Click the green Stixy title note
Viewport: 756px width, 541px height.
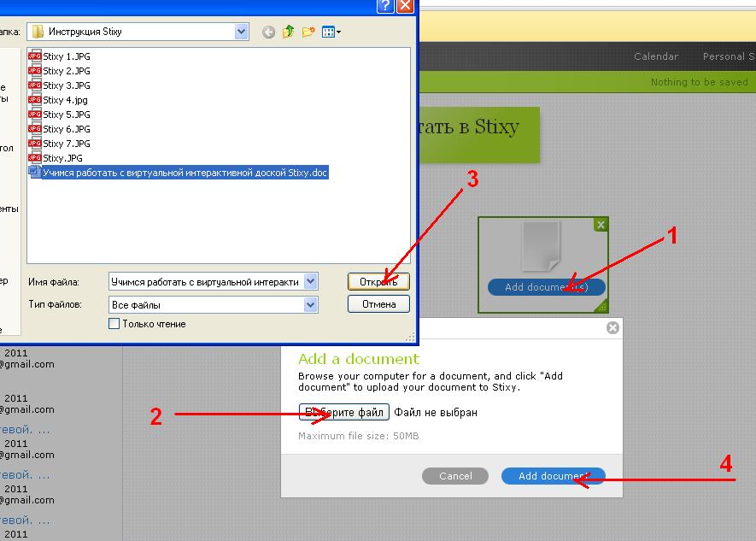[x=479, y=134]
